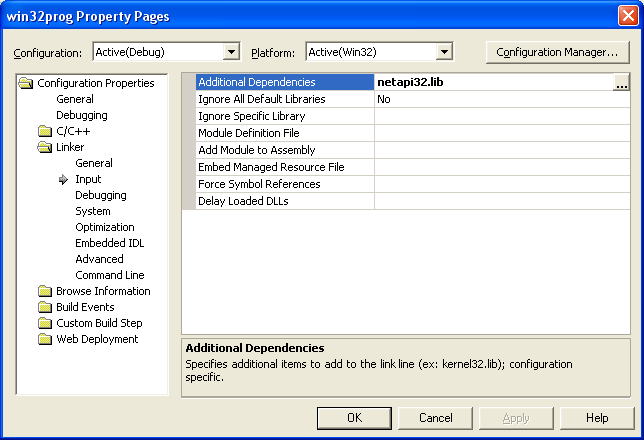Click the open Linker folder icon
The height and width of the screenshot is (440, 644).
[x=44, y=147]
